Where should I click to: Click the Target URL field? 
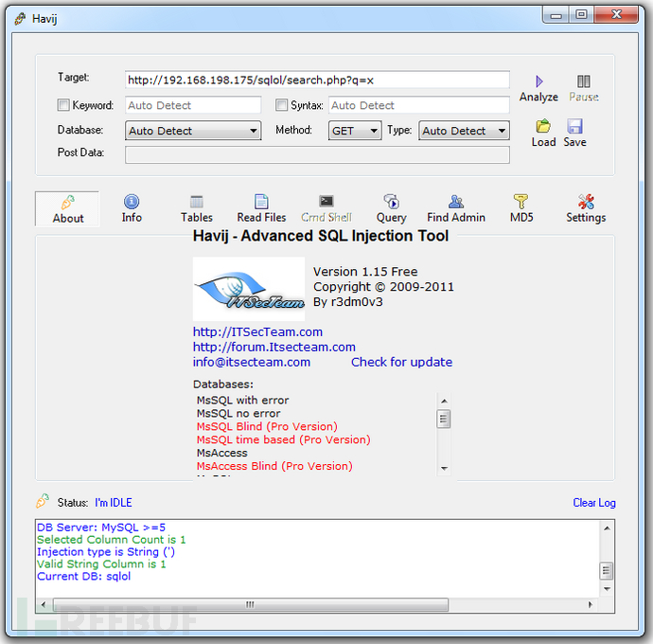(x=317, y=80)
